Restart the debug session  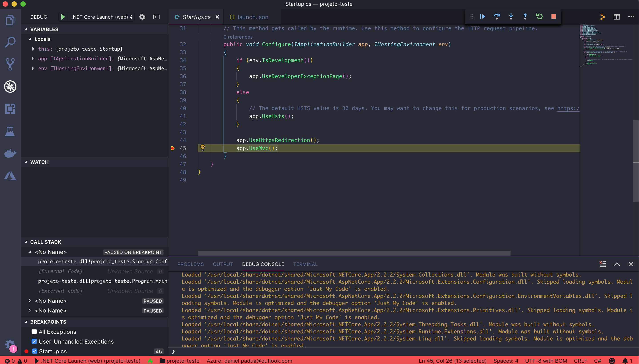pos(539,16)
